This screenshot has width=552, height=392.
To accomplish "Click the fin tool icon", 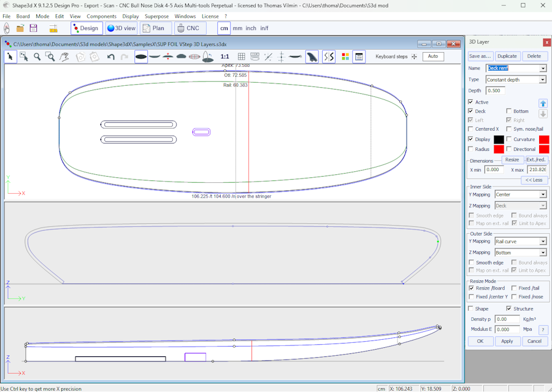I will coord(312,57).
